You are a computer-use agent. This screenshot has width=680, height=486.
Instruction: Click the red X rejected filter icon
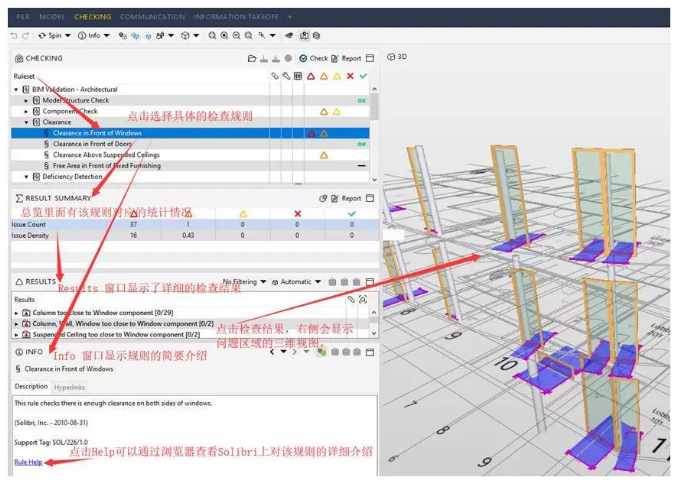[x=350, y=76]
